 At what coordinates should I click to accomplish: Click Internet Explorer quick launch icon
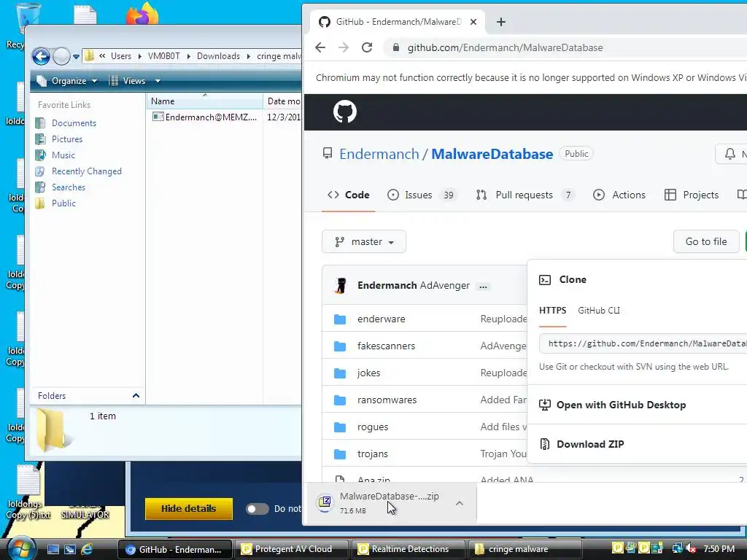click(88, 549)
